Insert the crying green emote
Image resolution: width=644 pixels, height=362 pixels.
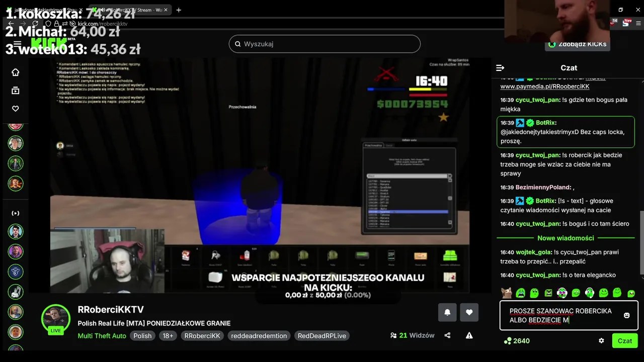click(x=521, y=293)
